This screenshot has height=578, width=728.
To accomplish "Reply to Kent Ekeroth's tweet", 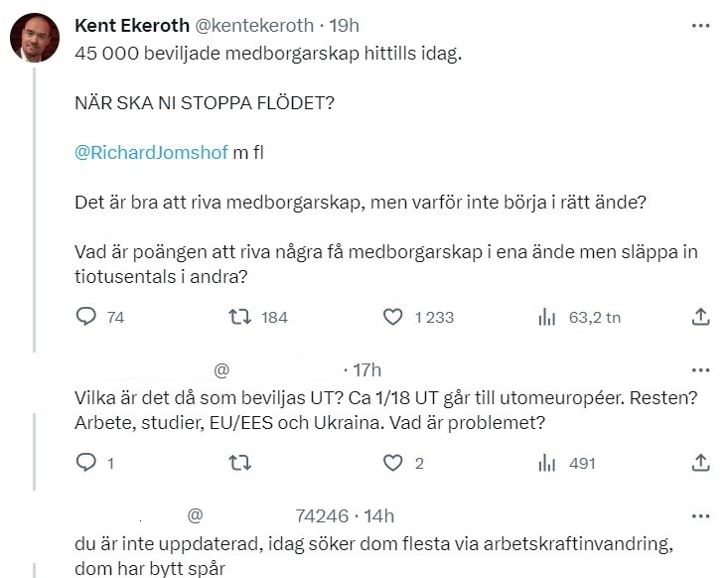I will [87, 317].
